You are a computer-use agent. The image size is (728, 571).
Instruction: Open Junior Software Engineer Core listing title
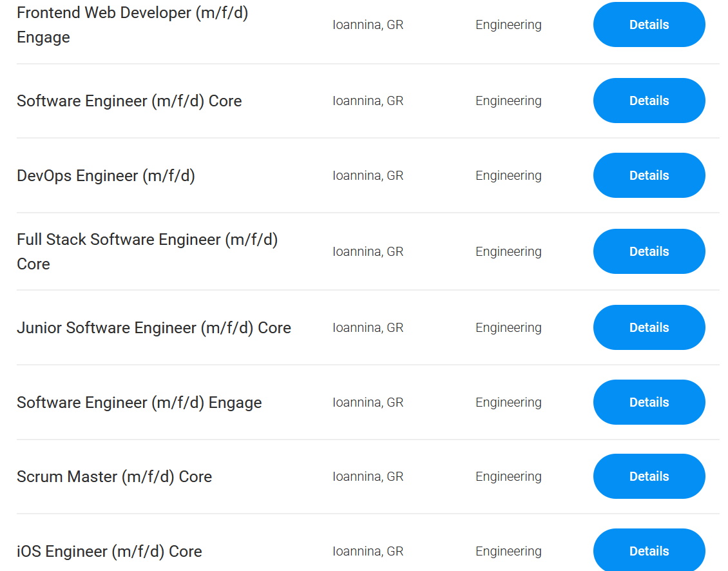point(154,327)
